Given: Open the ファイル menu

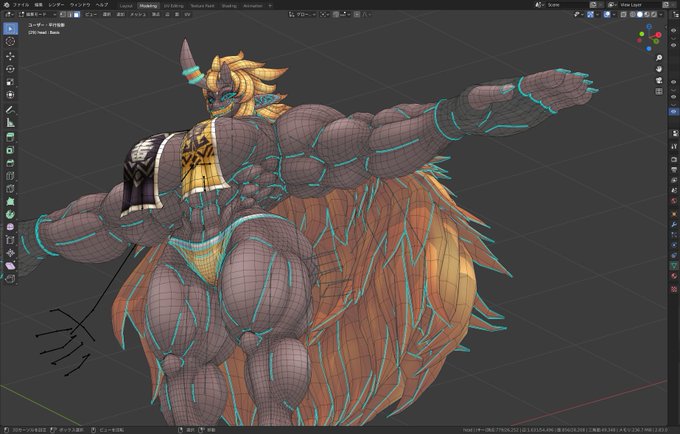Looking at the screenshot, I should coord(21,5).
